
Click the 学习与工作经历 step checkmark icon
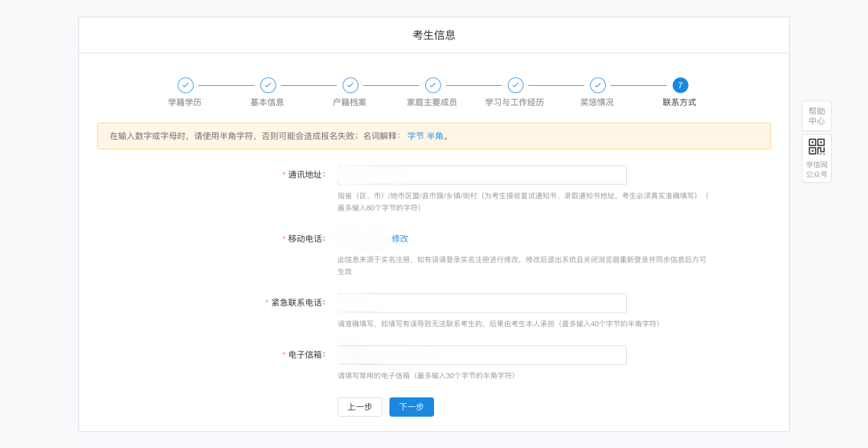(x=515, y=85)
